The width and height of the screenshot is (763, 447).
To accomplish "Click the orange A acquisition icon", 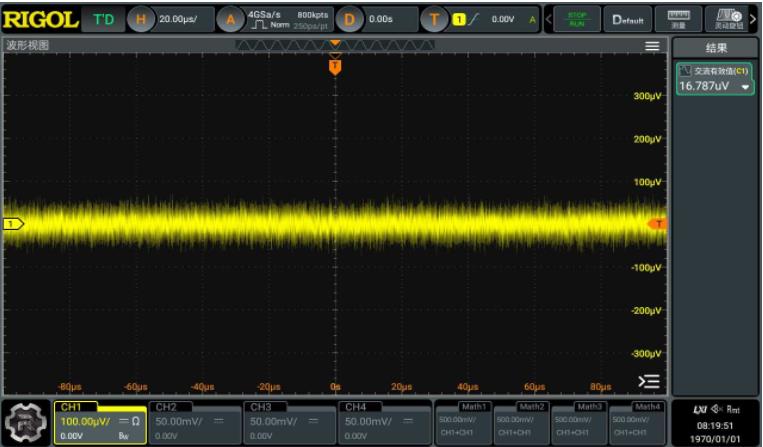I will [x=231, y=19].
